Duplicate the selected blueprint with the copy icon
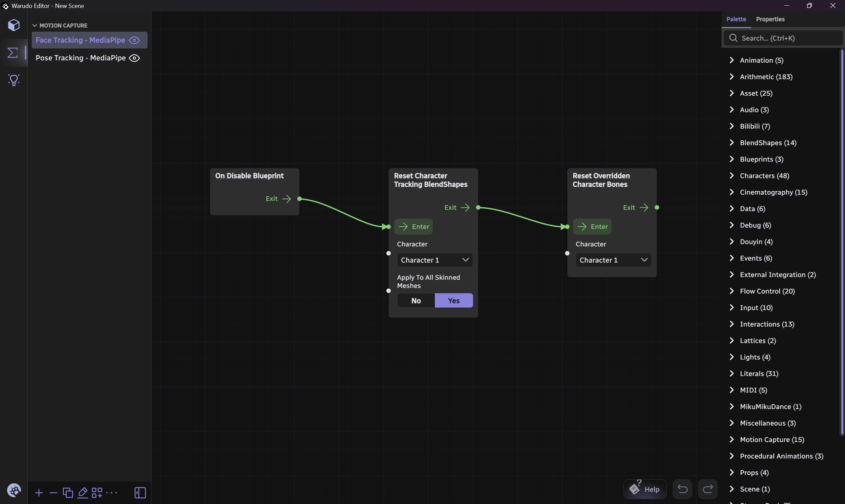Screen dimensions: 845x504 coord(68,492)
